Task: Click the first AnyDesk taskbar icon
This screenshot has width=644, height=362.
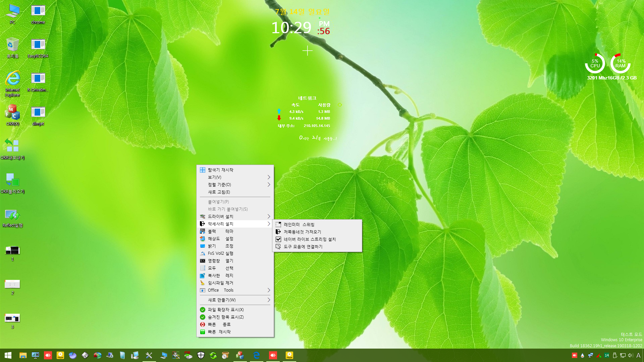Action: click(x=48, y=355)
